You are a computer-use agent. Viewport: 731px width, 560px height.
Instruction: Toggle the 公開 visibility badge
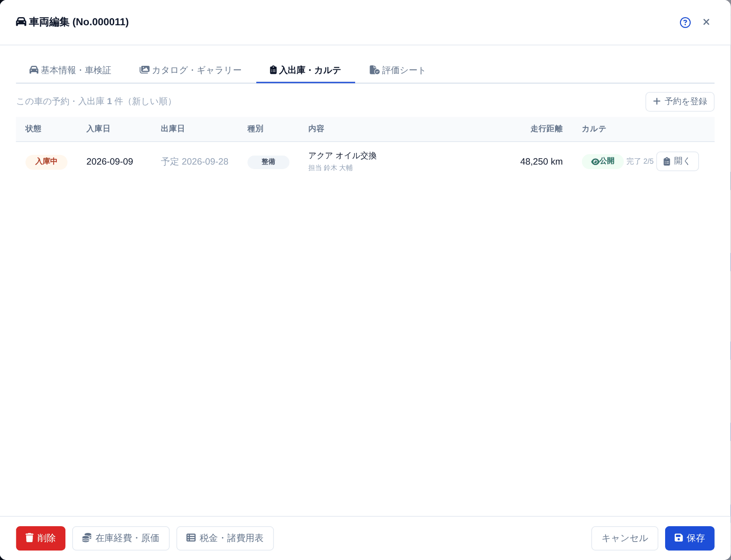[x=602, y=161]
